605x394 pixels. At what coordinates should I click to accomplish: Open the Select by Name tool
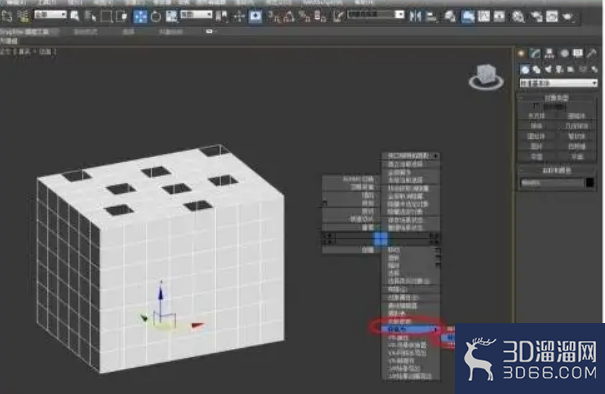pos(90,16)
